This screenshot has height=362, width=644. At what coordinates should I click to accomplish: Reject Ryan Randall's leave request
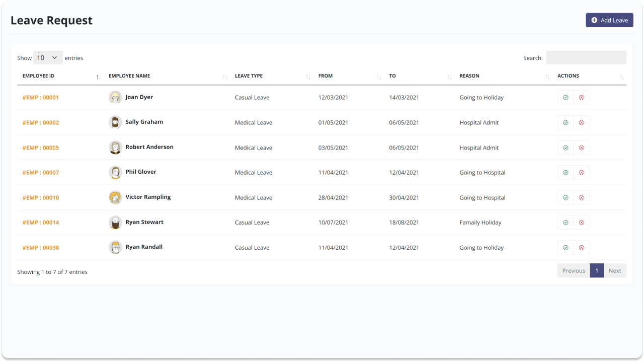581,247
